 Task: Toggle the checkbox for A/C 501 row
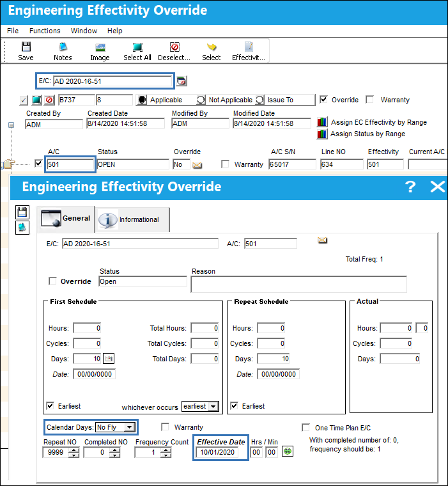[x=38, y=163]
